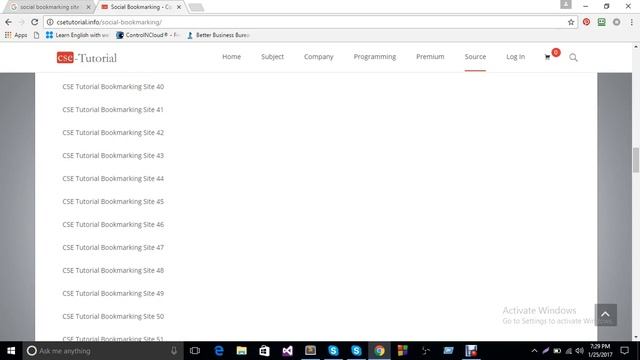Open the shopping cart icon

[x=547, y=57]
